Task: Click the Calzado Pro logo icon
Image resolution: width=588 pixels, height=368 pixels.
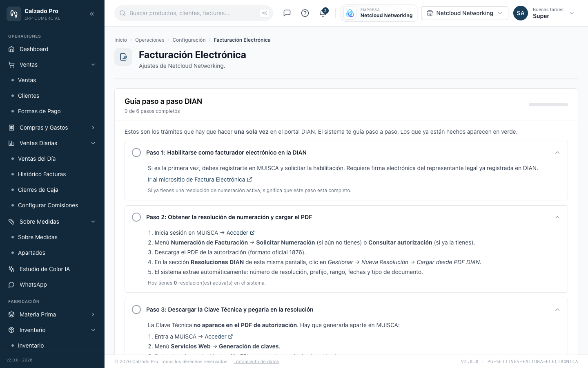Action: tap(14, 14)
